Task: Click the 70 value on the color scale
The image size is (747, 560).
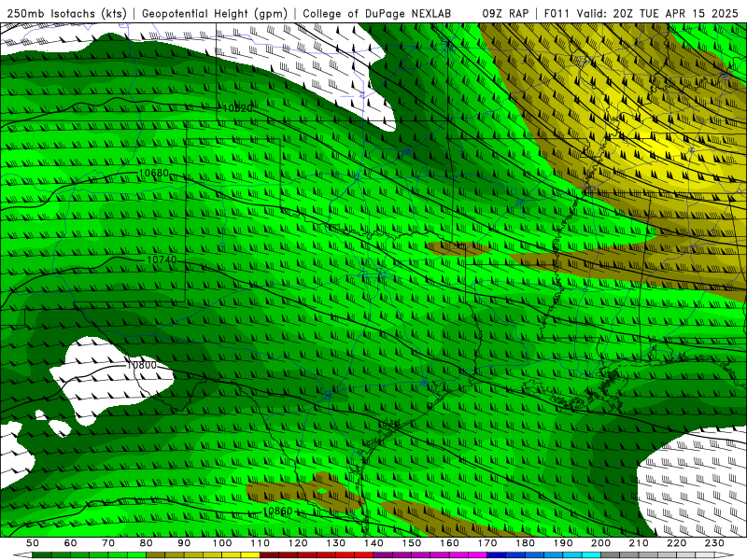Action: click(x=108, y=543)
